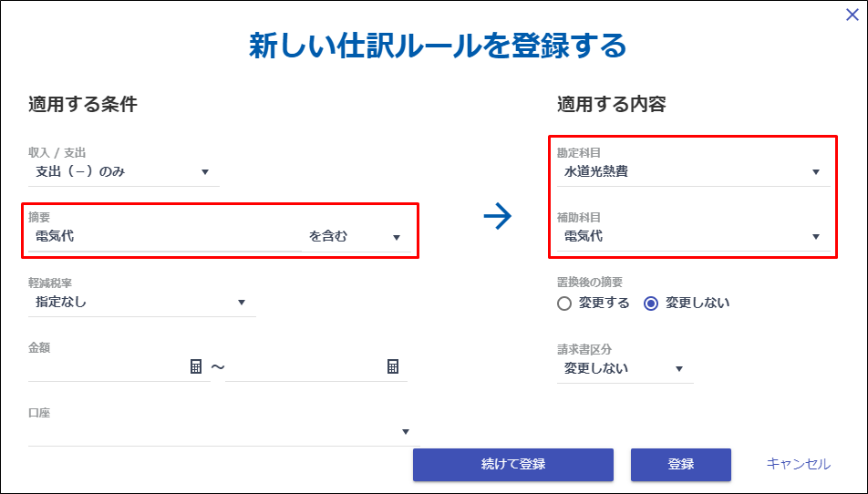Select the 変更する radio button
The height and width of the screenshot is (494, 868).
[x=564, y=304]
